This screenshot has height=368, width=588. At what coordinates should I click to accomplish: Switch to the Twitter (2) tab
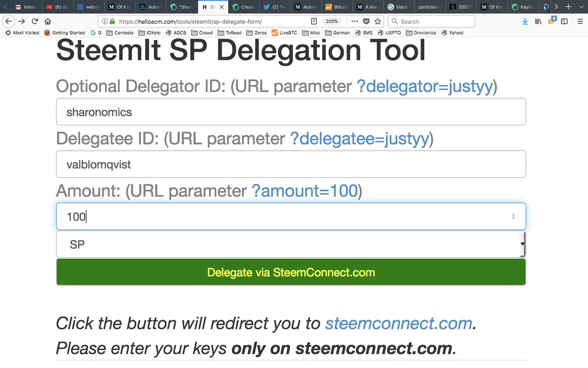276,7
